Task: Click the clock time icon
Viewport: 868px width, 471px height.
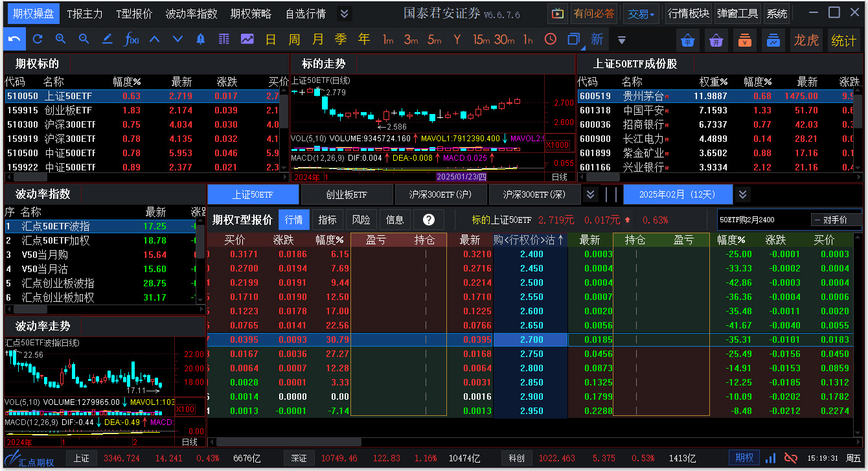Action: pos(551,40)
